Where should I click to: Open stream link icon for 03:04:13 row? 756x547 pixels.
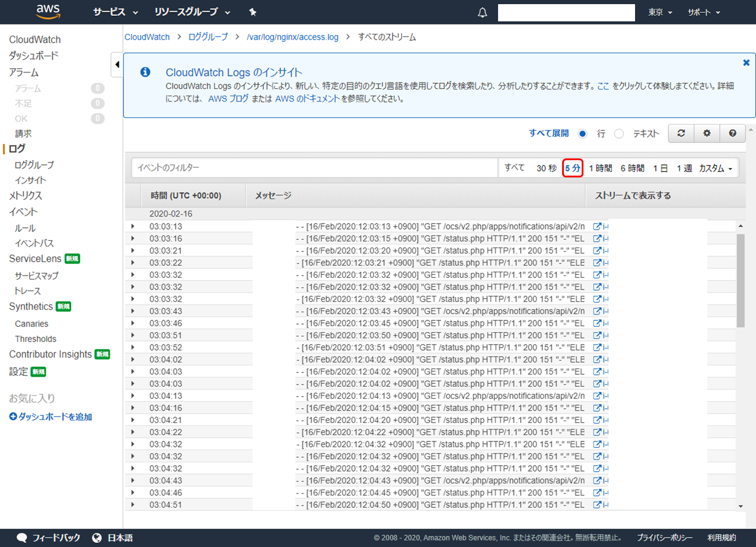(597, 396)
